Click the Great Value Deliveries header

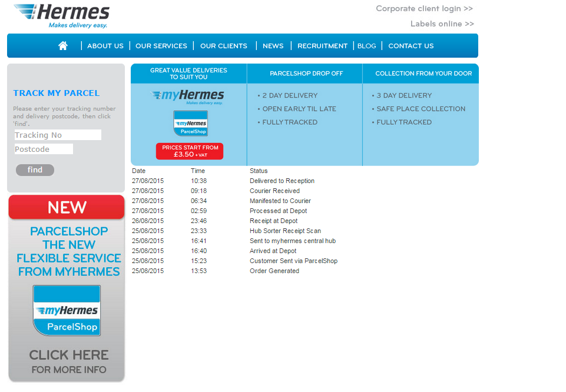[x=189, y=74]
